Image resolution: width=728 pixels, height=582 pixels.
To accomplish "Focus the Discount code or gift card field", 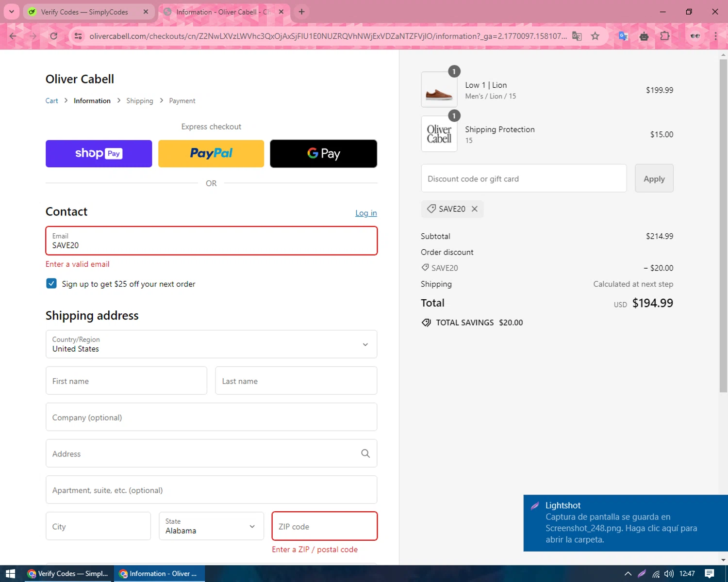I will point(524,178).
